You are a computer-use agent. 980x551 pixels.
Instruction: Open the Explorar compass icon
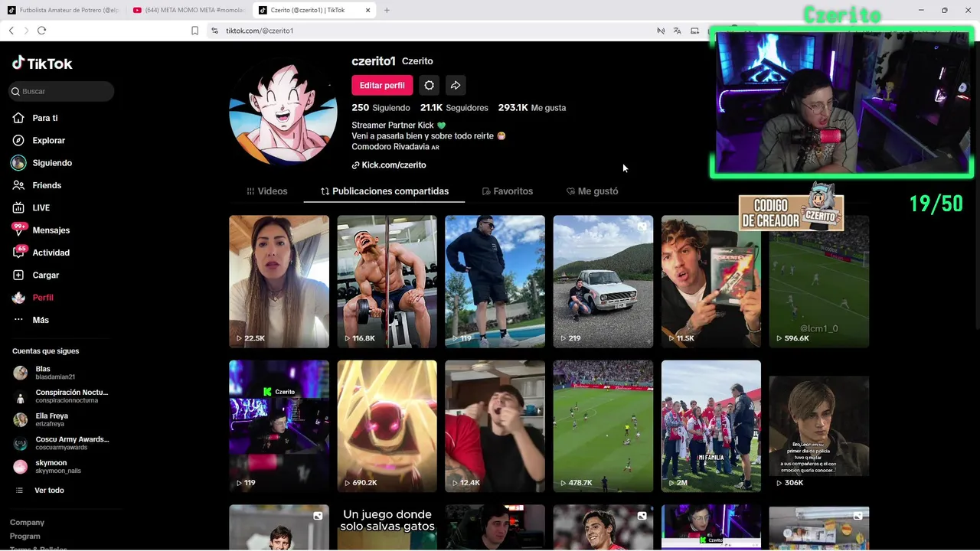[x=18, y=140]
